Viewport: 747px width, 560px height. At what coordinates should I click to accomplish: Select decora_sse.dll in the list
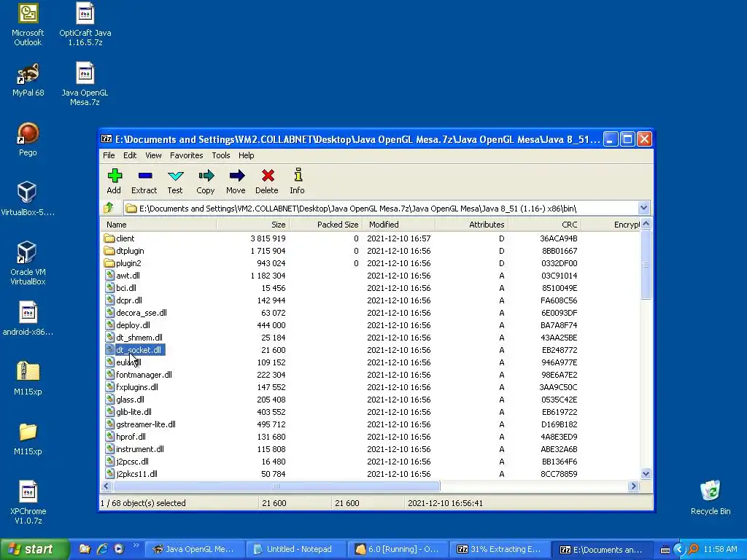[371, 312]
